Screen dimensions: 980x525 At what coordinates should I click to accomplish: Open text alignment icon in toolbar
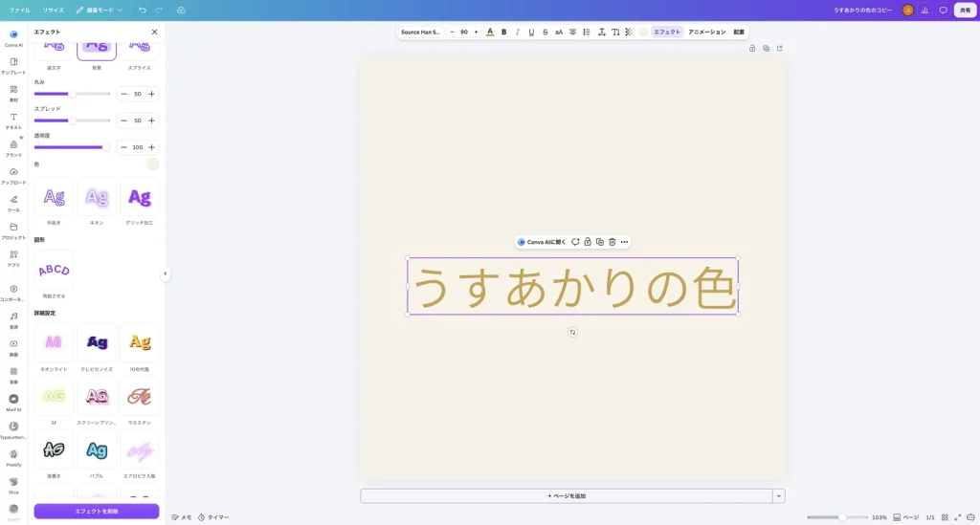[572, 32]
